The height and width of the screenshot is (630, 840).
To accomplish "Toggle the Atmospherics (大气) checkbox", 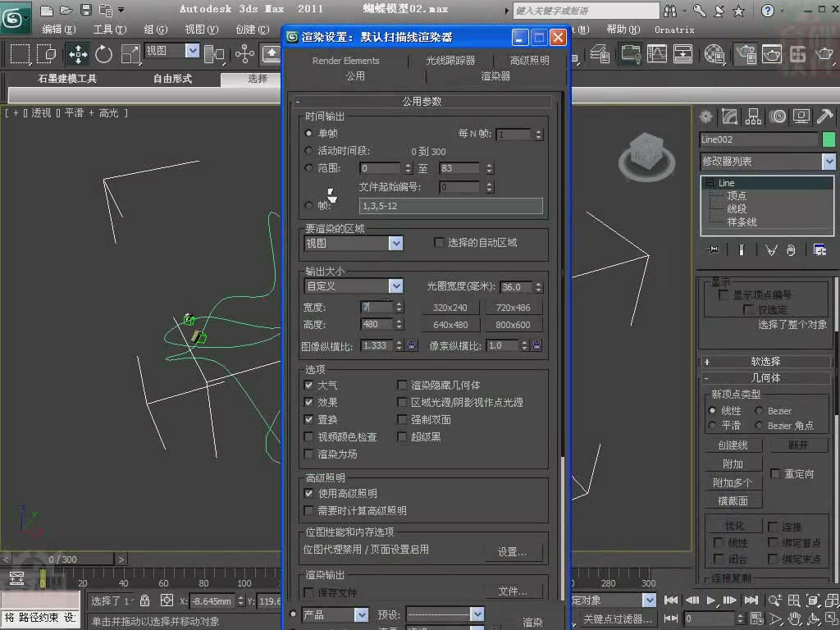I will pyautogui.click(x=308, y=385).
